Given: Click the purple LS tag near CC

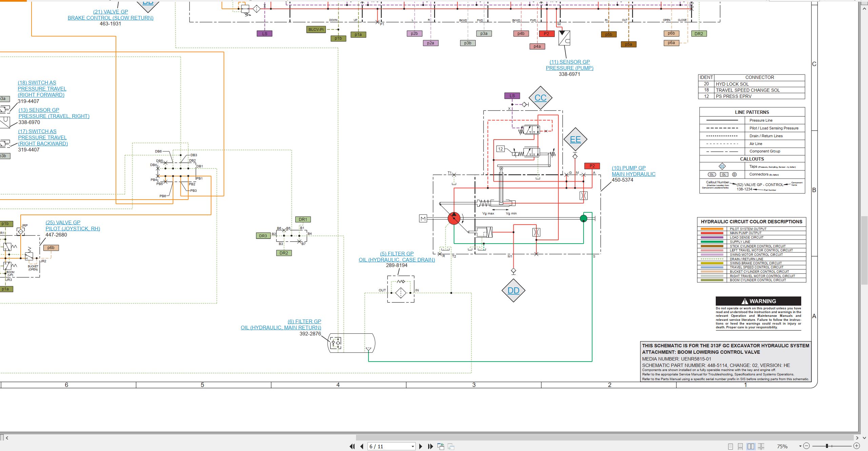Looking at the screenshot, I should coord(512,96).
